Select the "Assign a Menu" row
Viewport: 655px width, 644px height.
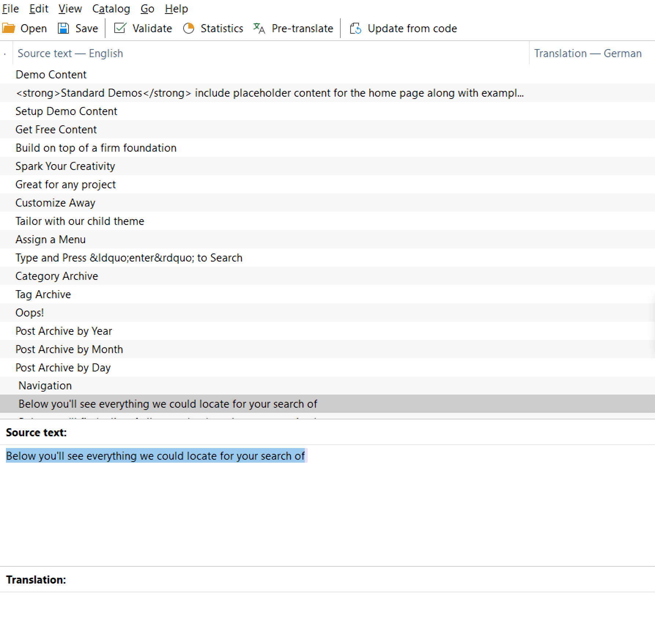(x=51, y=240)
